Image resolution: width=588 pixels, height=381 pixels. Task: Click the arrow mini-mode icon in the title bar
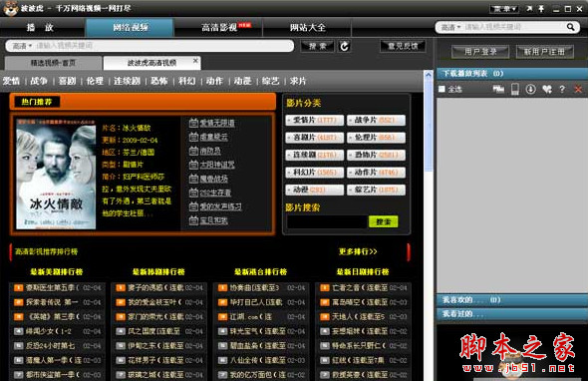click(529, 8)
